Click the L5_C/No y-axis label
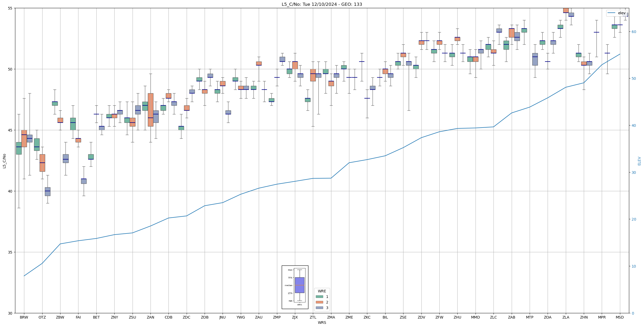Screen dimensions: 644x327 [4, 161]
